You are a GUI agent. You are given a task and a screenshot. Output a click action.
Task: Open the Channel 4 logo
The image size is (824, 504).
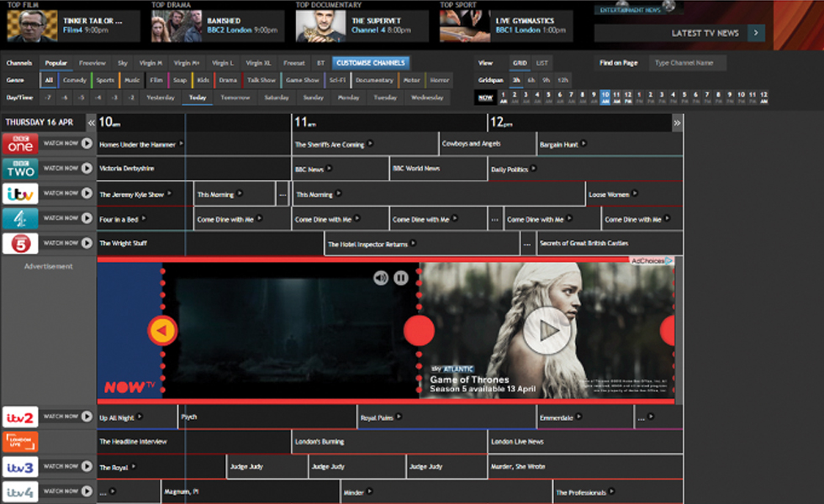tap(20, 218)
